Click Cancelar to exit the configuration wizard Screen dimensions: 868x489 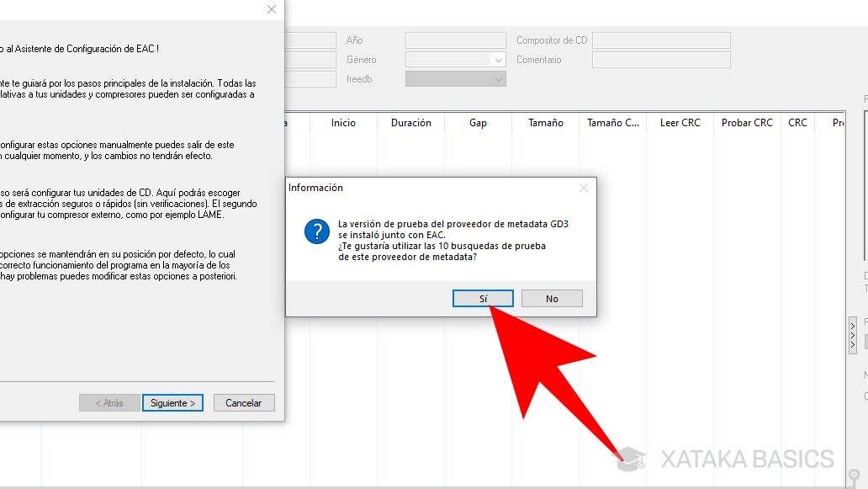click(x=243, y=402)
